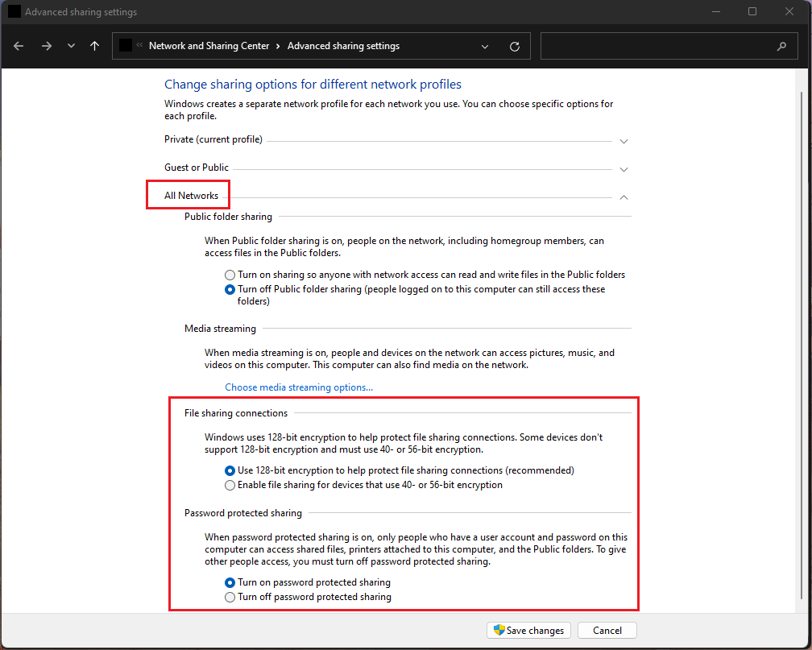812x650 pixels.
Task: Minimize the Advanced sharing settings window
Action: pyautogui.click(x=716, y=11)
